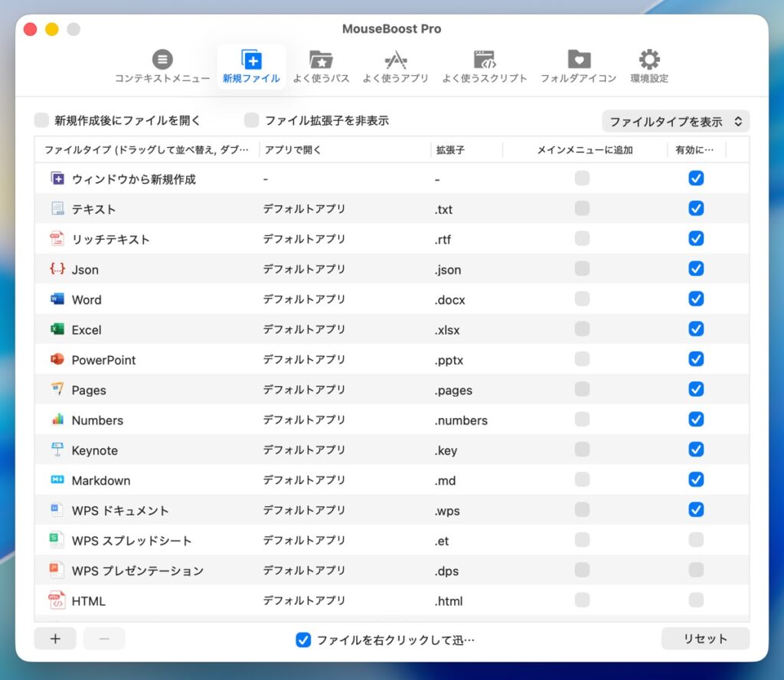Change app for Json row デフォルトアプリ
784x680 pixels.
[304, 270]
